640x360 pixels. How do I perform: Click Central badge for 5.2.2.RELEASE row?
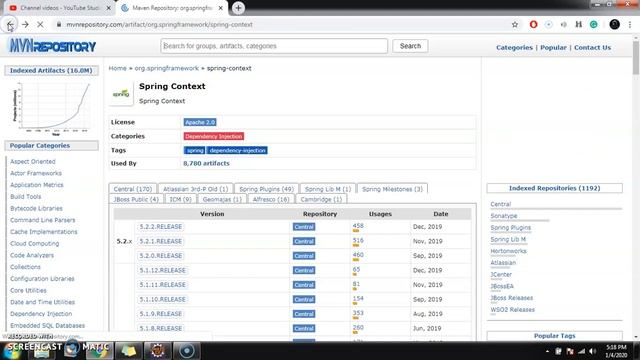click(304, 227)
